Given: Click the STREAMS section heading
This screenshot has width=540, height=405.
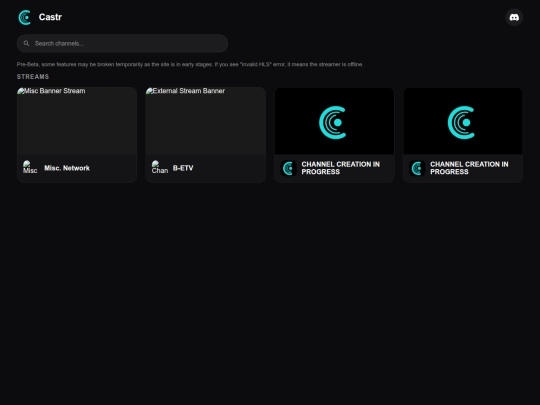Looking at the screenshot, I should [33, 77].
